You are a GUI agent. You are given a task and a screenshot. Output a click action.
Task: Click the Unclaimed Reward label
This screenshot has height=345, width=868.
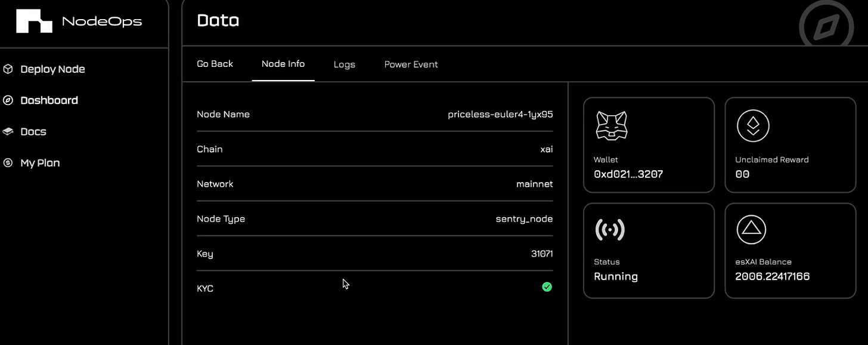click(772, 160)
